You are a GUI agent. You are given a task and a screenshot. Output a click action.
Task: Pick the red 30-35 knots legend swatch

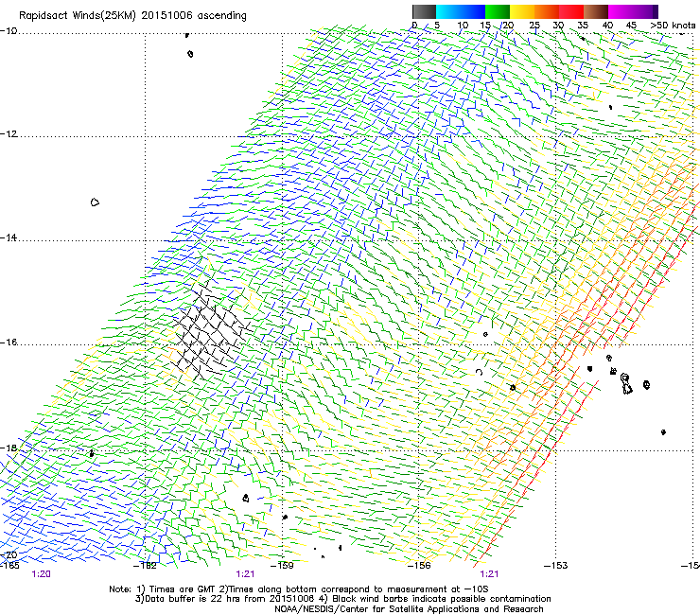point(571,11)
